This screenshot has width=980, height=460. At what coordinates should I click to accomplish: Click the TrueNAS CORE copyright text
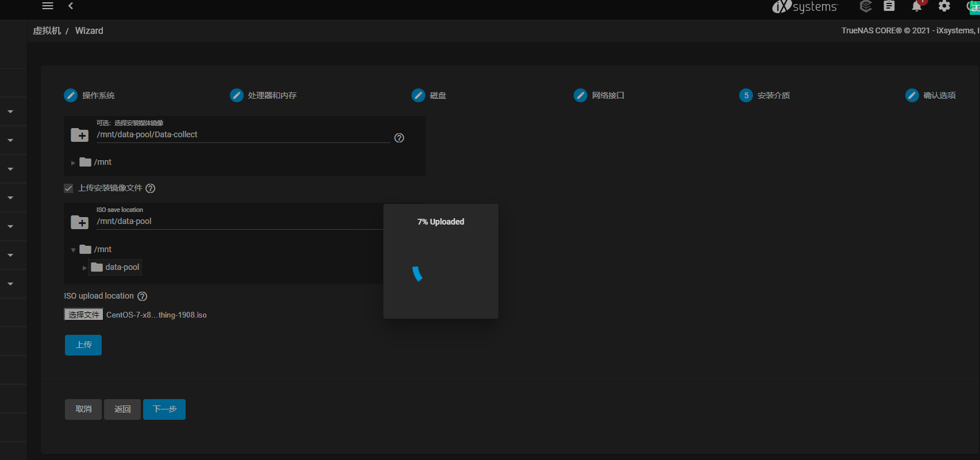pyautogui.click(x=910, y=31)
